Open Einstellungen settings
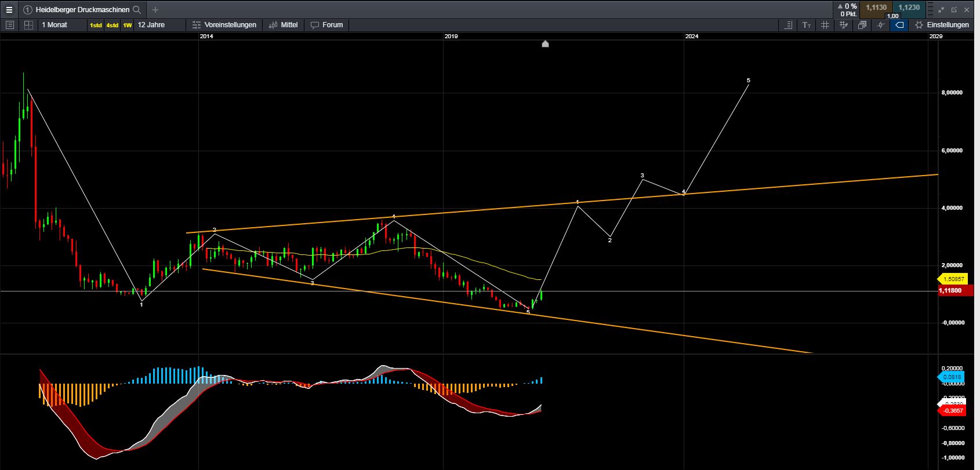This screenshot has height=470, width=980. point(942,25)
